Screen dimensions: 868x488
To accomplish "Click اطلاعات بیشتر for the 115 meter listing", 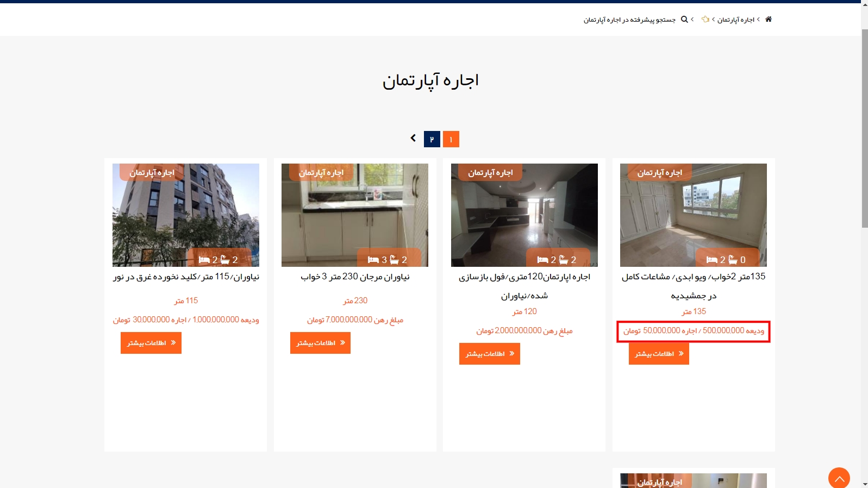I will [x=151, y=343].
